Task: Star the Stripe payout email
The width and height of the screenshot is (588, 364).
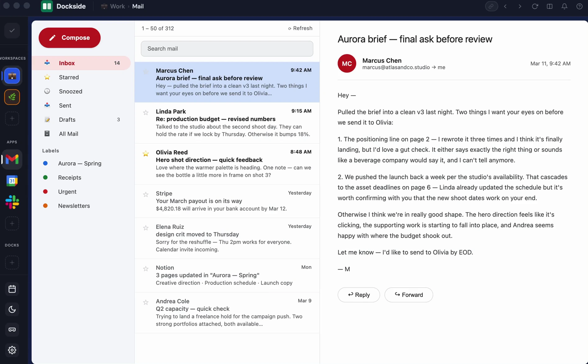Action: coord(145,194)
